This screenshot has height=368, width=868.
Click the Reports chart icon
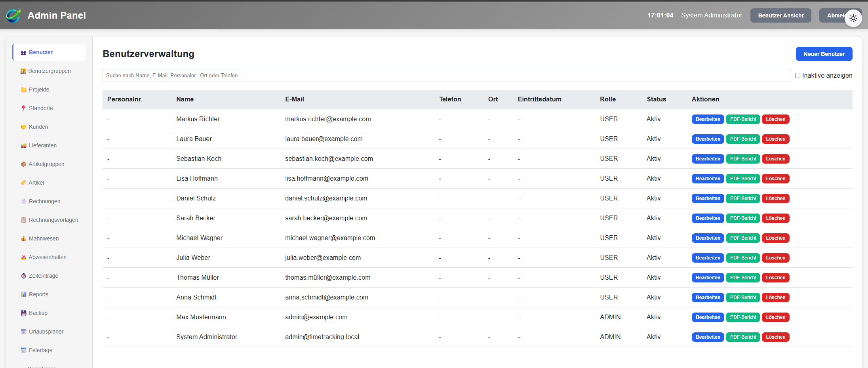tap(23, 294)
